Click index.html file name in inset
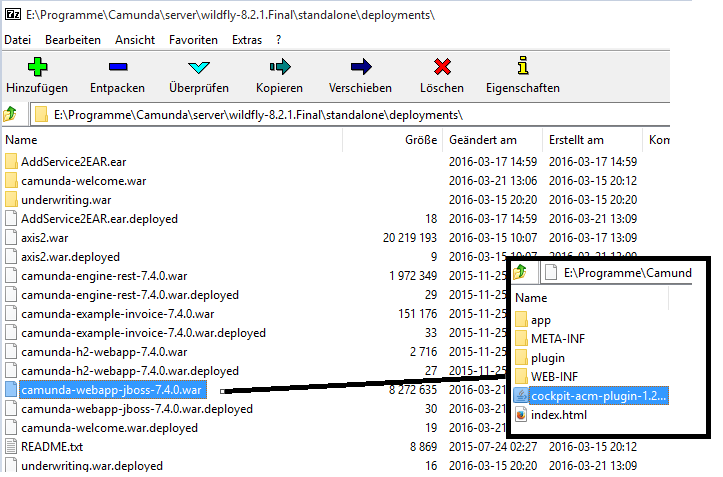The image size is (723, 477). (559, 415)
